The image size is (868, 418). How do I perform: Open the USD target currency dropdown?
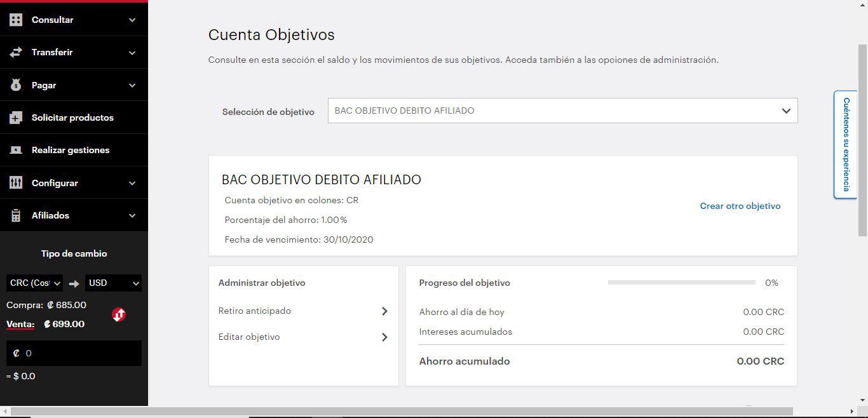[113, 283]
